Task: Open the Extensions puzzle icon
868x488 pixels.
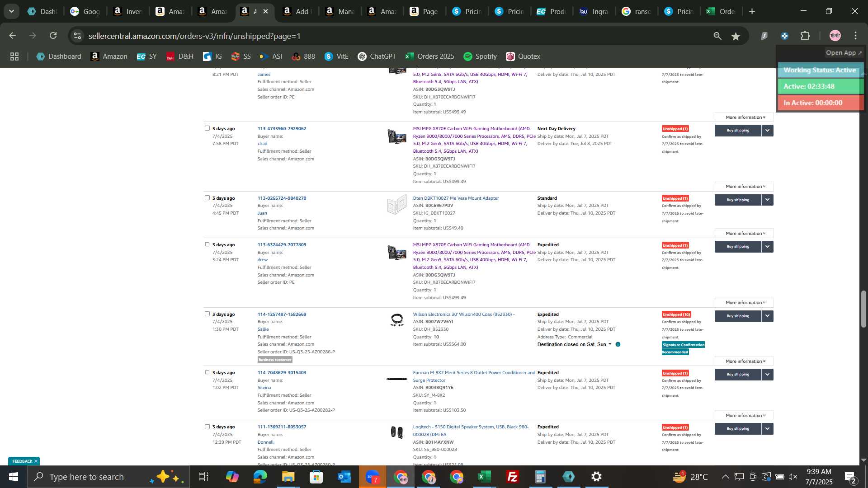Action: tap(806, 36)
